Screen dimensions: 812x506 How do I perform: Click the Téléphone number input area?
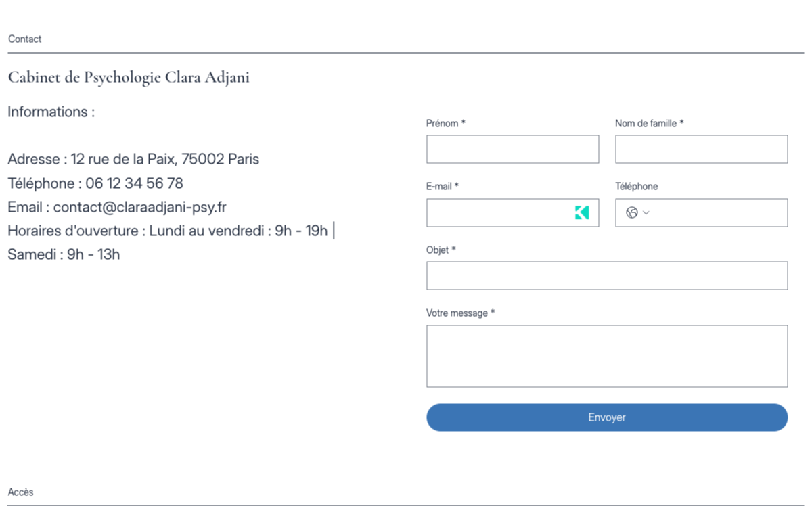pos(721,212)
